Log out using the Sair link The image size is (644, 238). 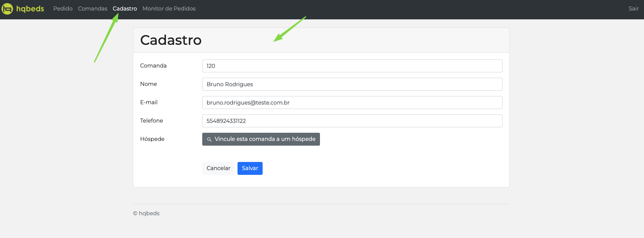pyautogui.click(x=633, y=8)
